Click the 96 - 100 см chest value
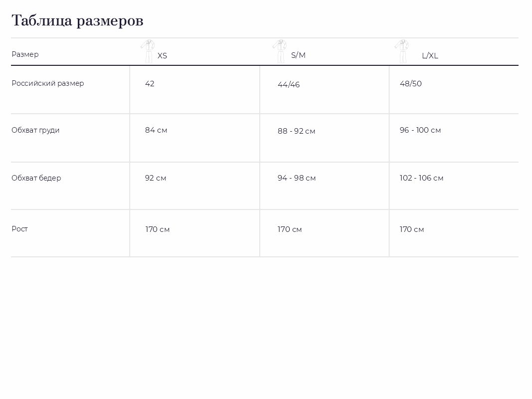 (420, 130)
